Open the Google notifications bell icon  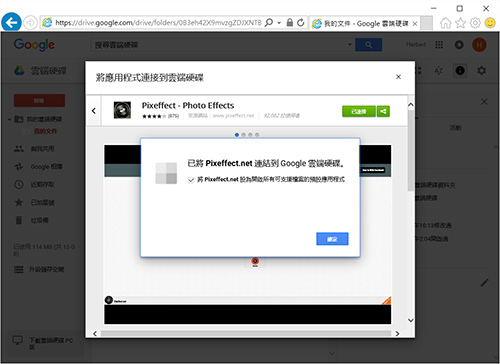459,45
